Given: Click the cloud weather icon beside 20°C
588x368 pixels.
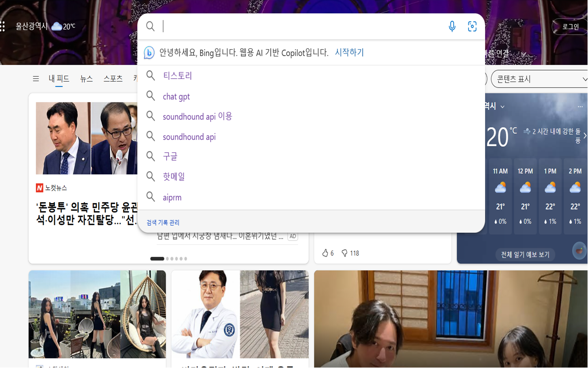Looking at the screenshot, I should pyautogui.click(x=57, y=26).
